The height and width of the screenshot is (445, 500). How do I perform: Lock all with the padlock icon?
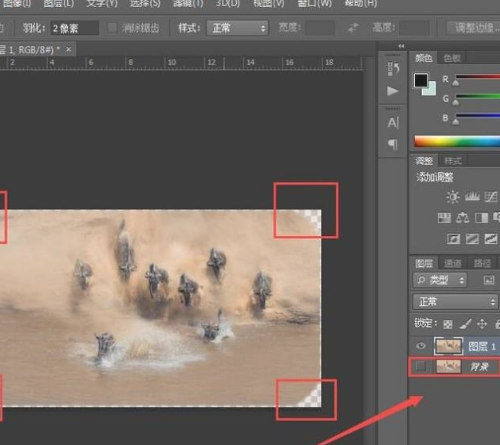click(x=497, y=323)
